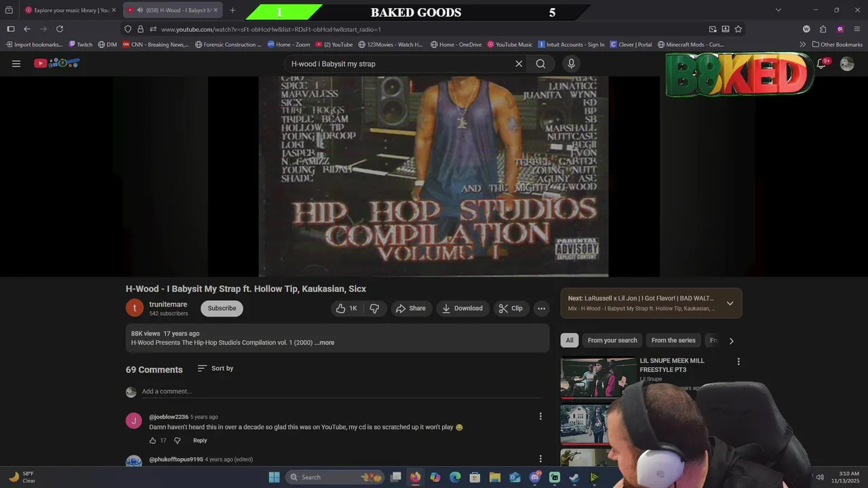This screenshot has height=488, width=868.
Task: Open options menu for @phukofftopus9195's comment
Action: [540, 459]
